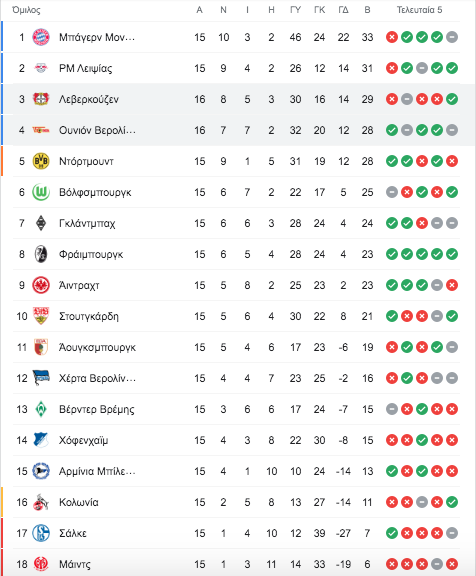
Task: Click Mainz's grey draw result icon
Action: tap(437, 564)
